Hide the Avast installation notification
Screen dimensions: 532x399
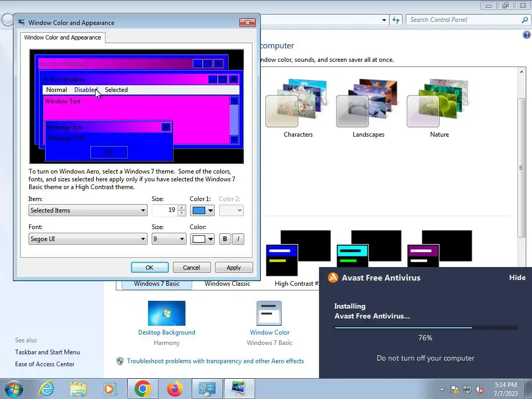click(517, 277)
